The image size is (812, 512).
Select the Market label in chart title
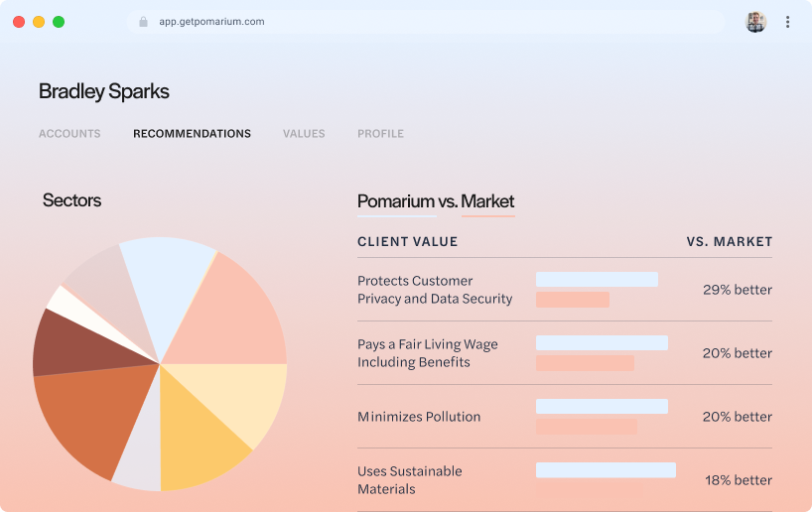487,200
